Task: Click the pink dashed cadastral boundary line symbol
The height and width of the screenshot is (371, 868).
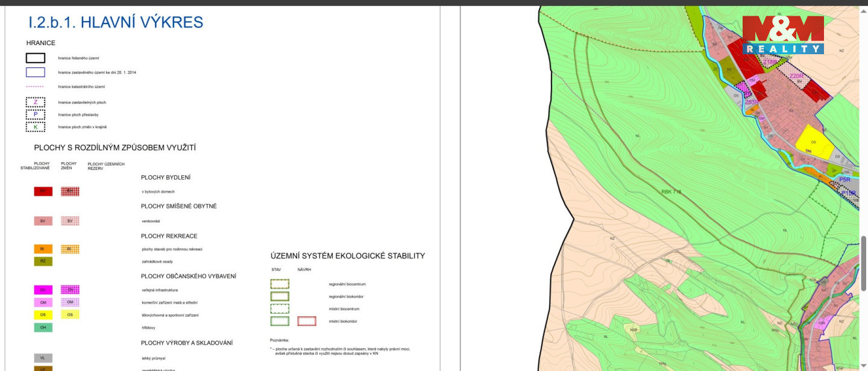Action: point(35,87)
